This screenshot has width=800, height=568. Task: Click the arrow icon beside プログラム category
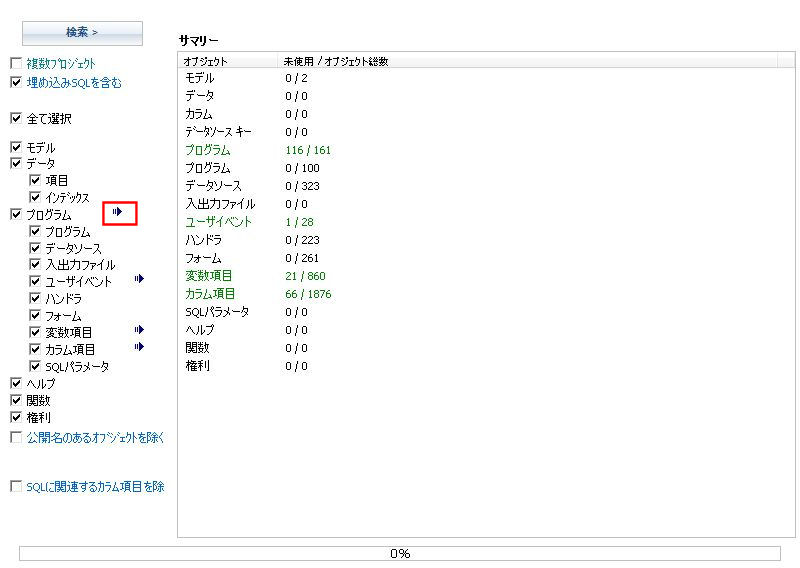117,211
